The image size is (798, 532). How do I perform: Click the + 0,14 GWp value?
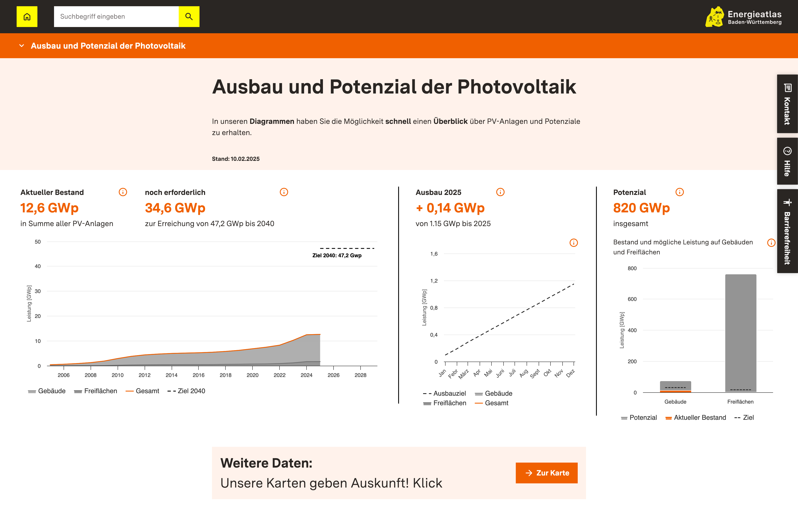(450, 208)
